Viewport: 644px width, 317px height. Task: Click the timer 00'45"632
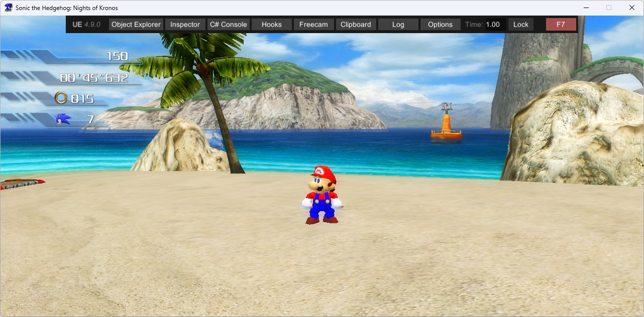94,78
